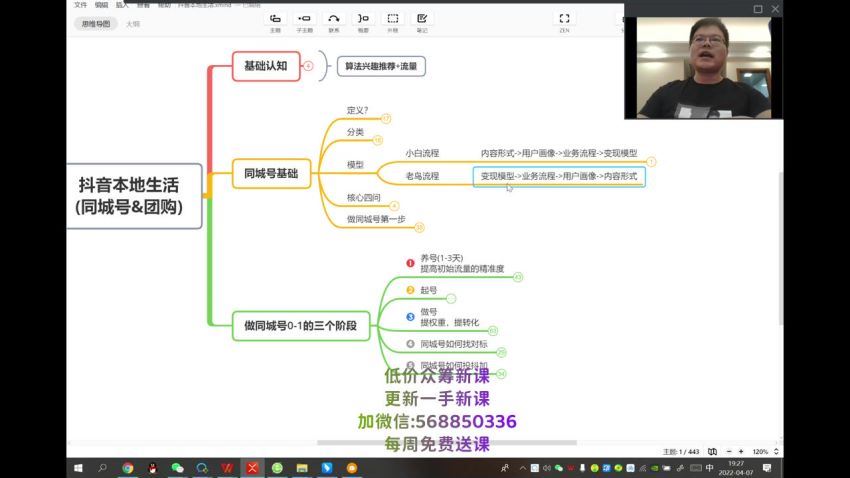850x478 pixels.
Task: Open the 插入 menu
Action: [122, 4]
